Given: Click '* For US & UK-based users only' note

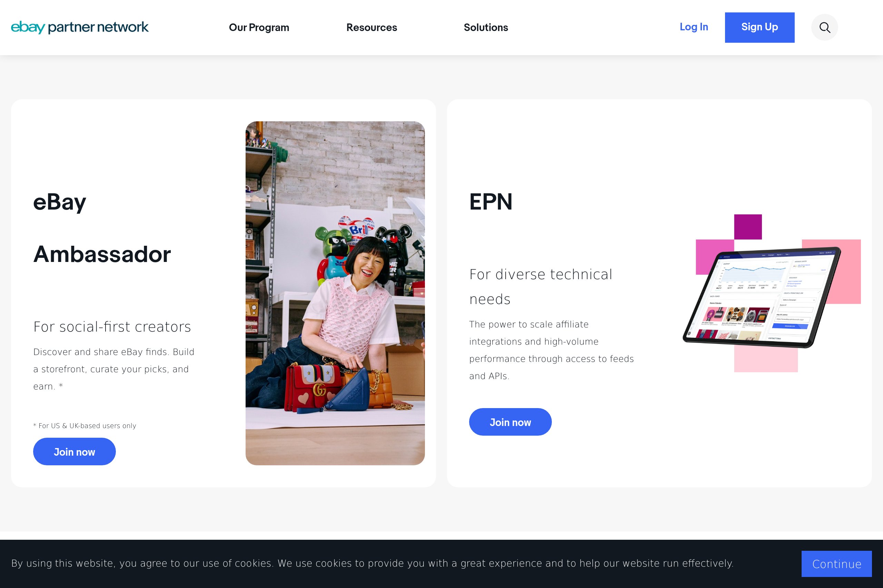Looking at the screenshot, I should click(x=85, y=426).
